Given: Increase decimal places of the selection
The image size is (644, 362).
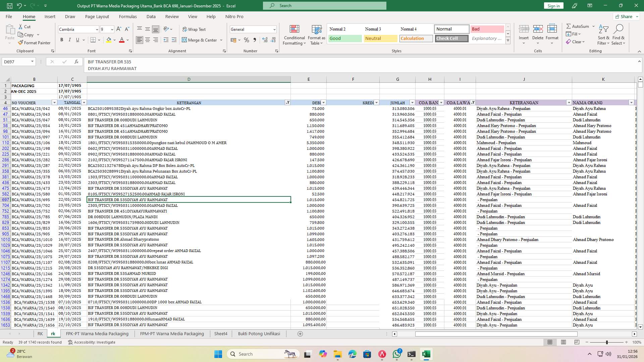Looking at the screenshot, I should 265,40.
